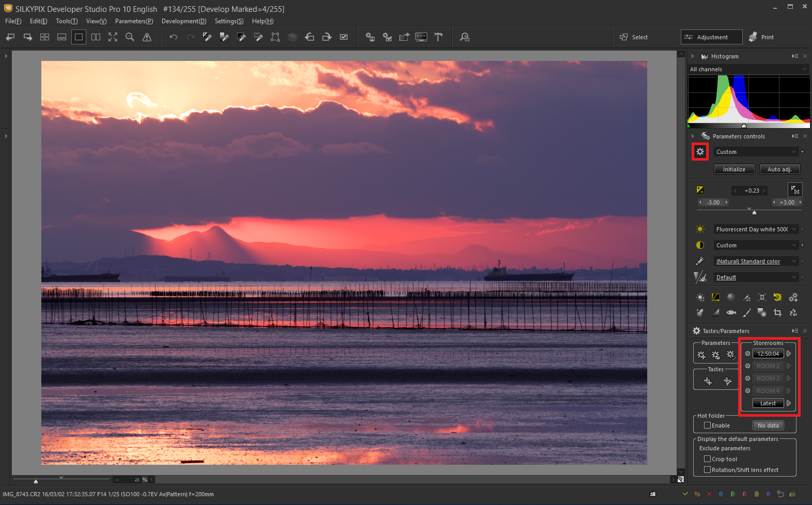Open the File menu
Image resolution: width=812 pixels, height=505 pixels.
13,21
